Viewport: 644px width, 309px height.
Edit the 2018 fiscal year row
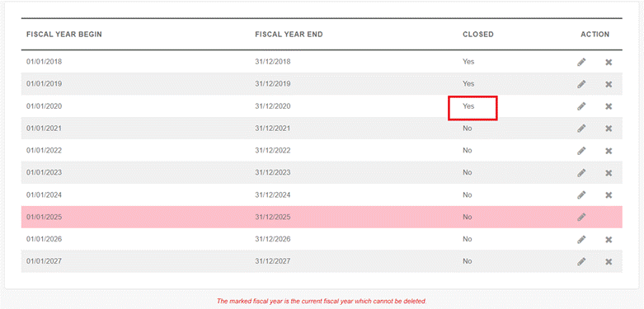581,62
